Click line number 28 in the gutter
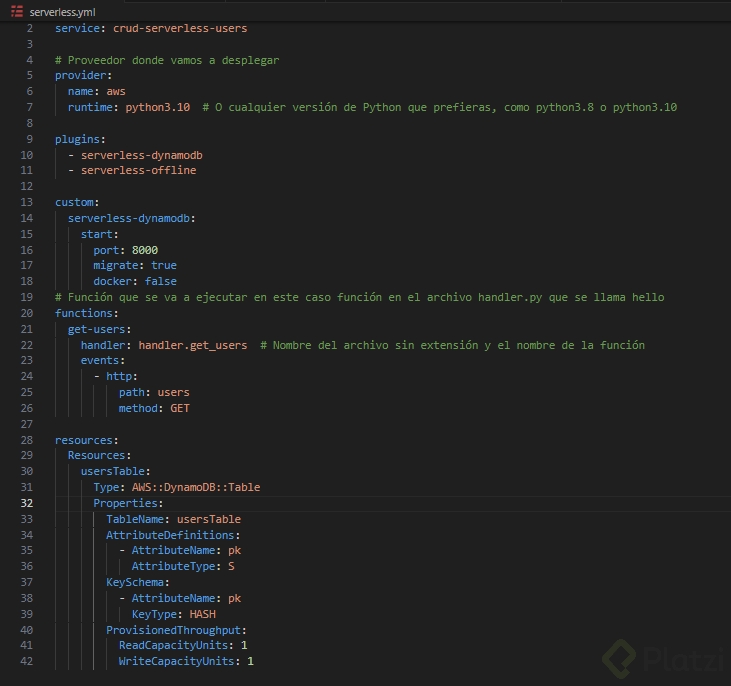 pyautogui.click(x=27, y=440)
